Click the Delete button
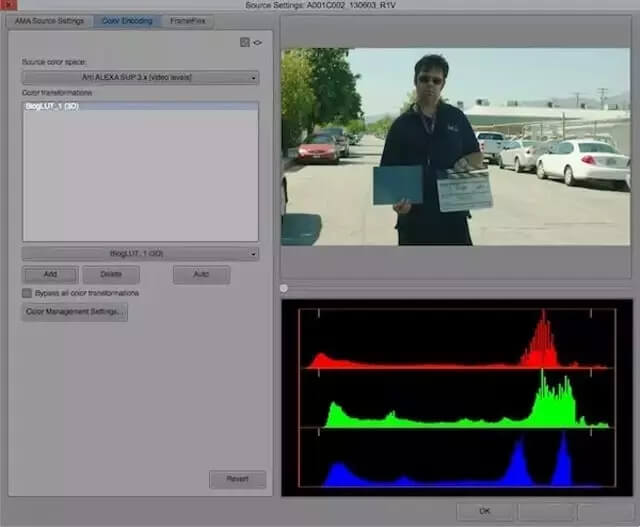 coord(110,274)
